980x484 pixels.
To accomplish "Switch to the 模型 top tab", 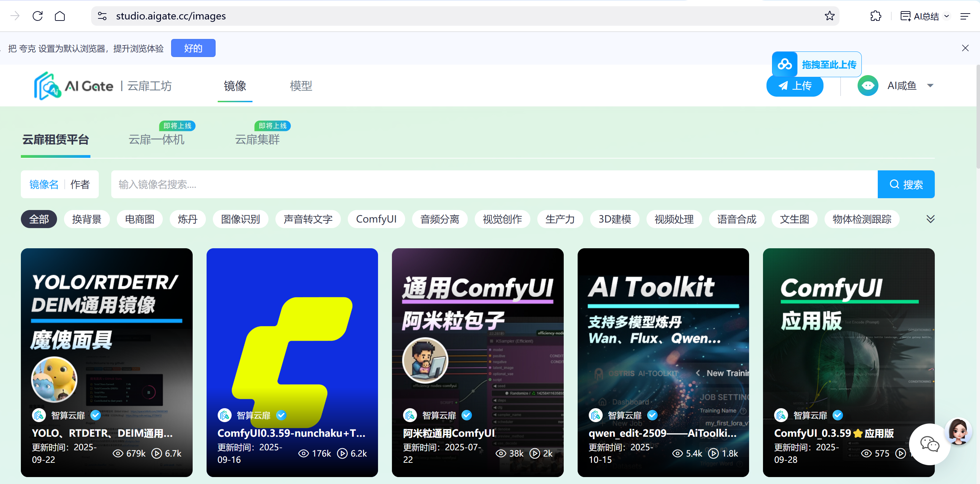I will click(x=301, y=86).
